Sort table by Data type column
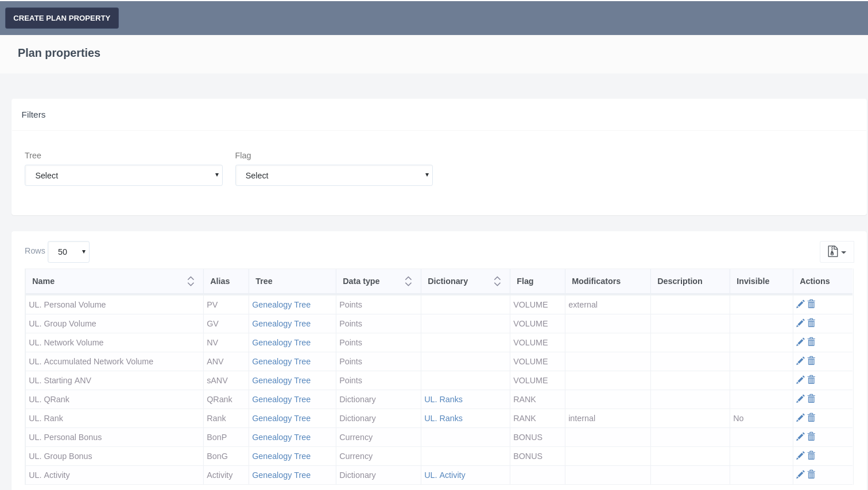The image size is (868, 490). click(408, 281)
